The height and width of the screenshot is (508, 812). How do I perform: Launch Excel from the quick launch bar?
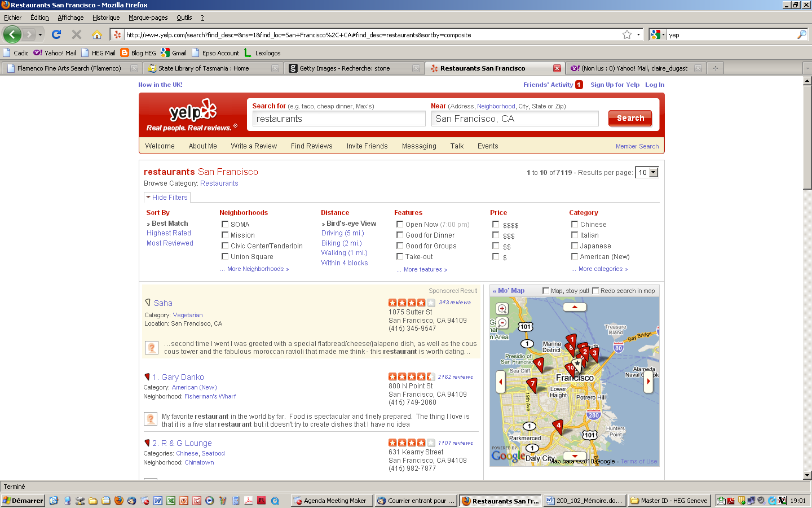click(x=171, y=501)
